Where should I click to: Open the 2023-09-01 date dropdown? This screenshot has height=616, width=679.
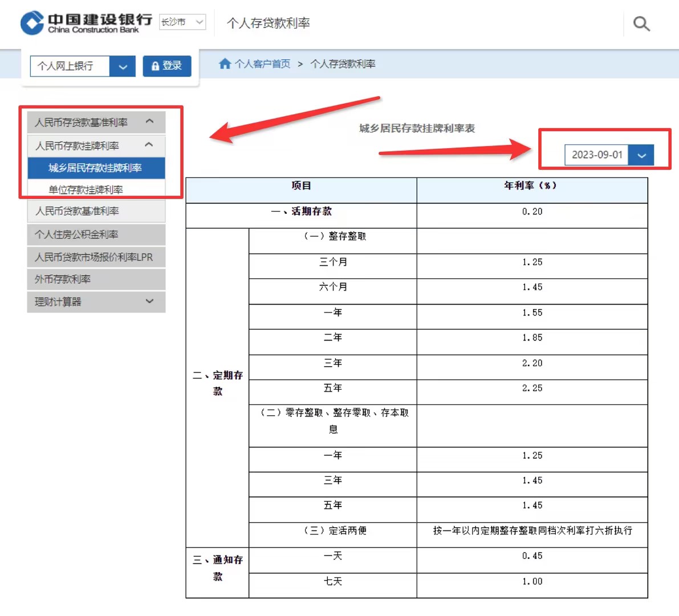click(x=641, y=155)
